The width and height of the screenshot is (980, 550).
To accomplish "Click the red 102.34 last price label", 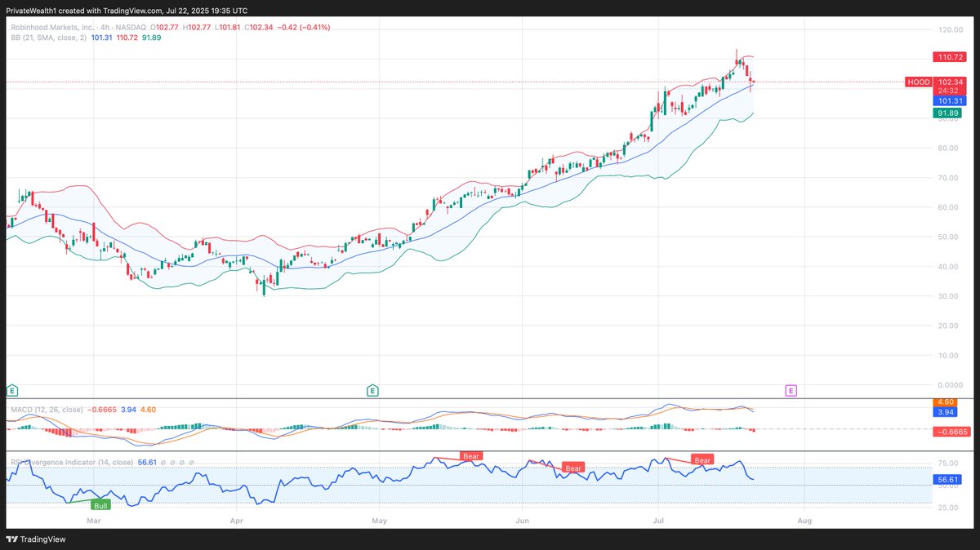I will coord(951,82).
